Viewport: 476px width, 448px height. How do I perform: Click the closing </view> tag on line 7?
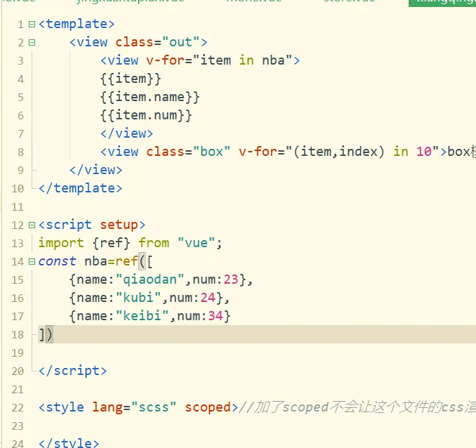click(x=126, y=133)
